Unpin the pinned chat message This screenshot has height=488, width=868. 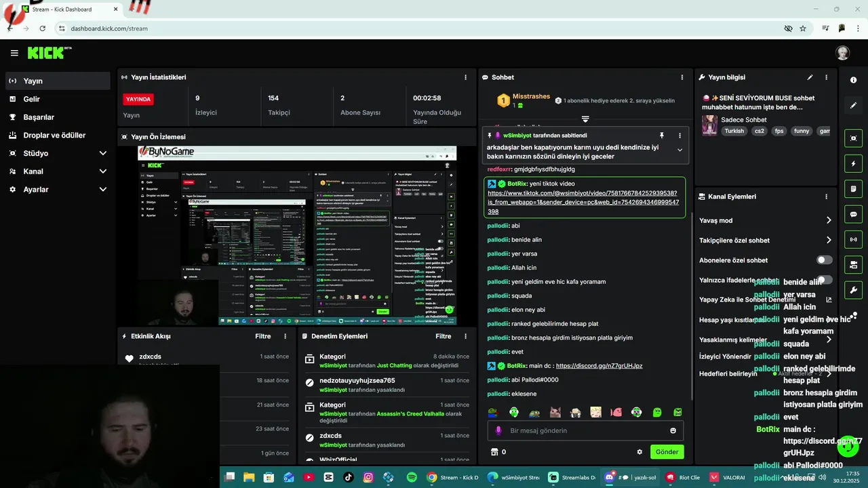662,136
